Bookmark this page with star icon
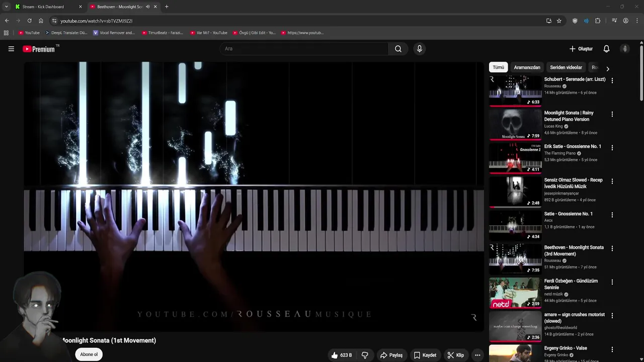 [x=559, y=21]
